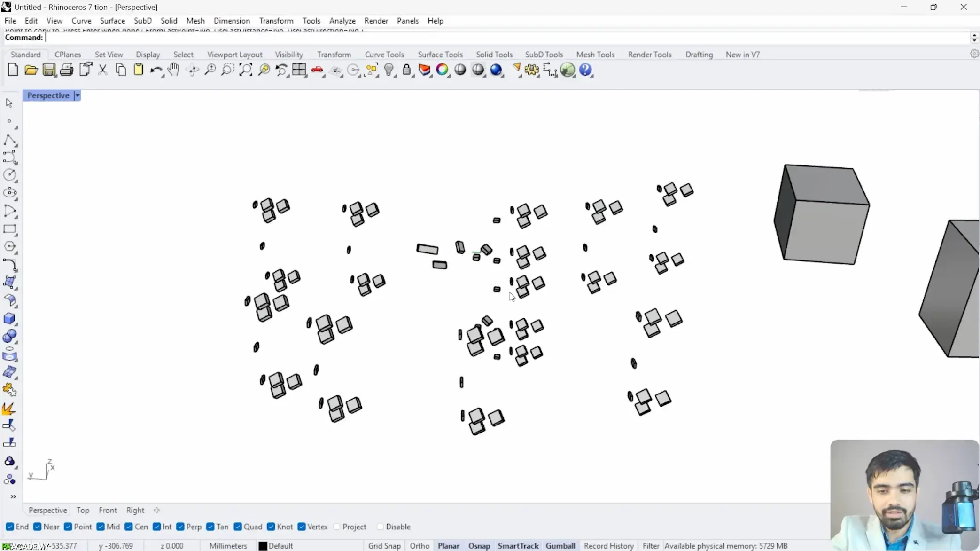Expand more sidebar tools with double chevron
Viewport: 980px width, 551px height.
click(x=13, y=496)
